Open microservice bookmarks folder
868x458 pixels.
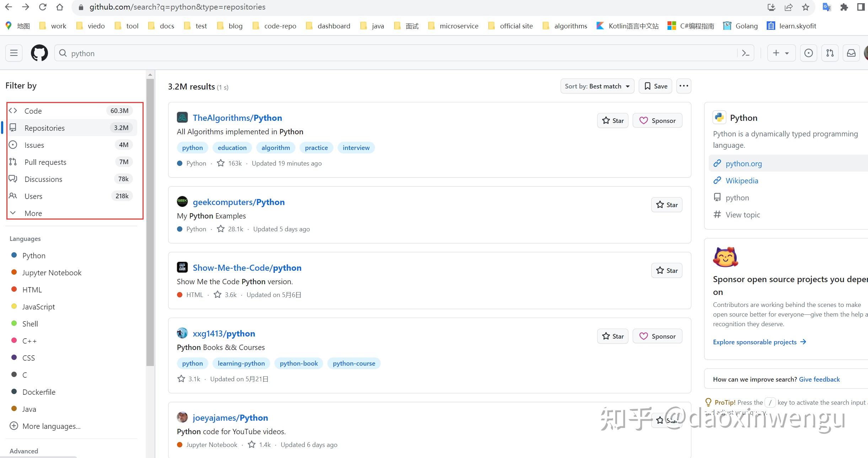pos(453,26)
